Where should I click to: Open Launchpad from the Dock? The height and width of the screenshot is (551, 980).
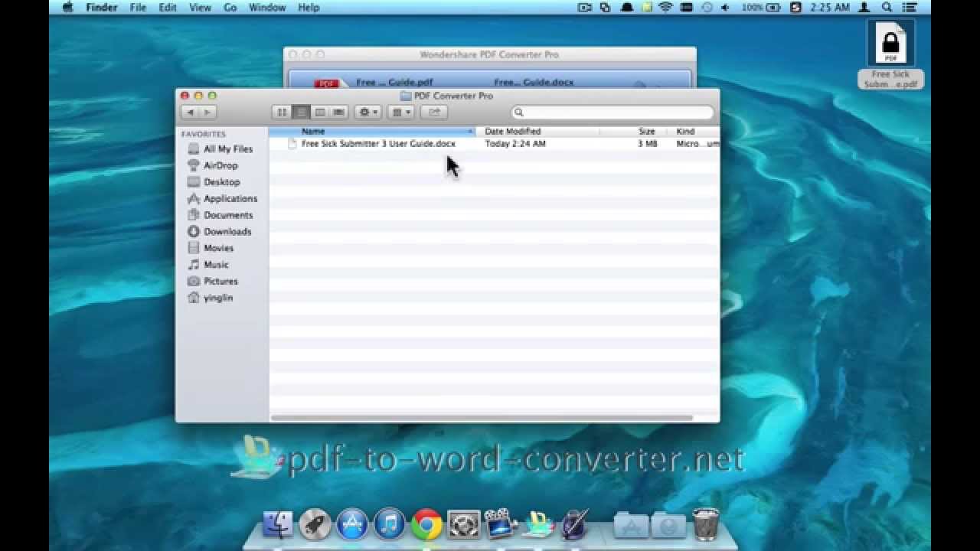315,524
